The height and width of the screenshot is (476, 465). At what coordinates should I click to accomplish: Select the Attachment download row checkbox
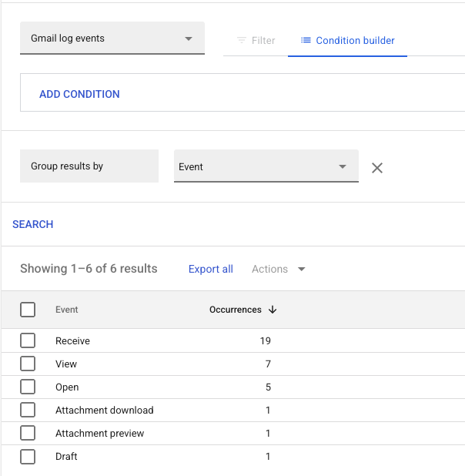(28, 410)
